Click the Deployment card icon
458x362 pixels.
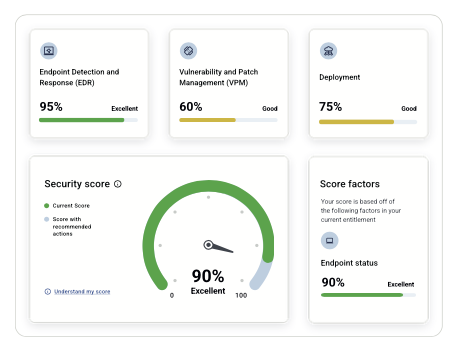[328, 51]
